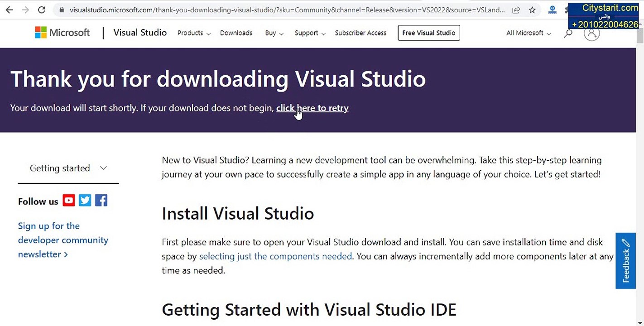Click the 'click here to retry' link
Viewport: 644px width, 326px height.
coord(312,108)
